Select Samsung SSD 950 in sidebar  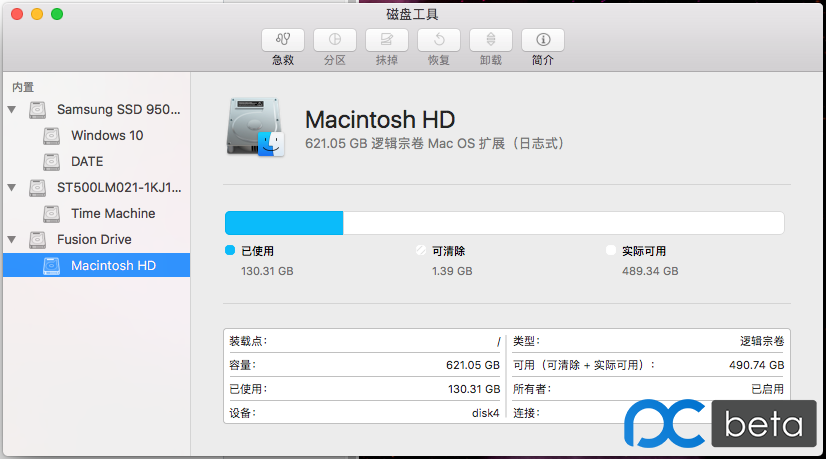[96, 110]
